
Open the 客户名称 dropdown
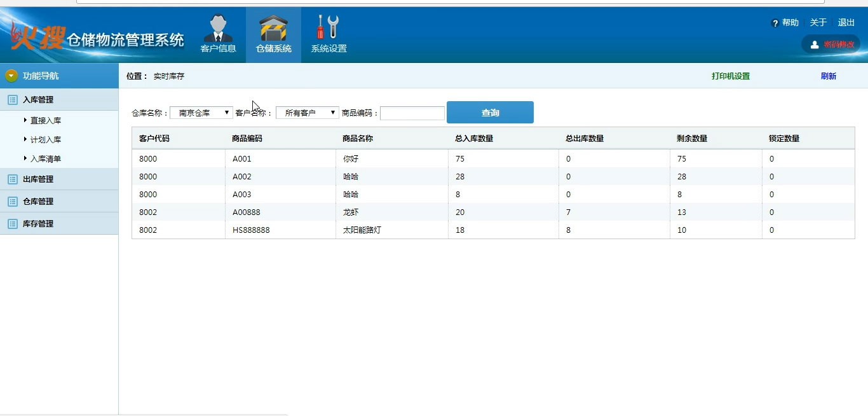pyautogui.click(x=308, y=113)
